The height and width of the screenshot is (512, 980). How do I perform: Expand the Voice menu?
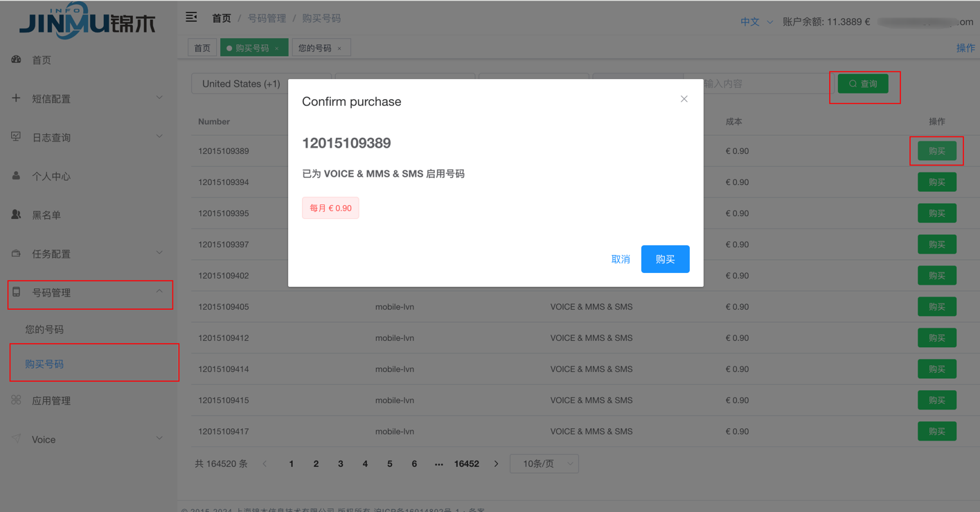click(x=159, y=439)
